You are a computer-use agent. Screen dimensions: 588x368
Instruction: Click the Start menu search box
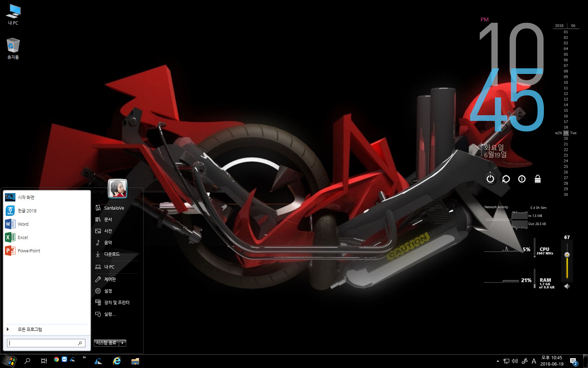click(x=46, y=343)
